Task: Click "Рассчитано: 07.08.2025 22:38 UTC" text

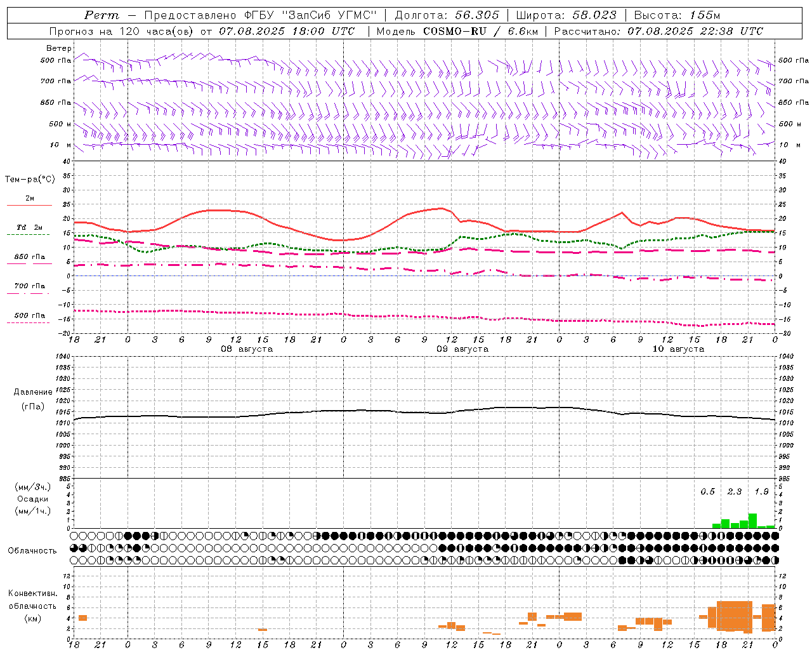Action: click(x=658, y=31)
